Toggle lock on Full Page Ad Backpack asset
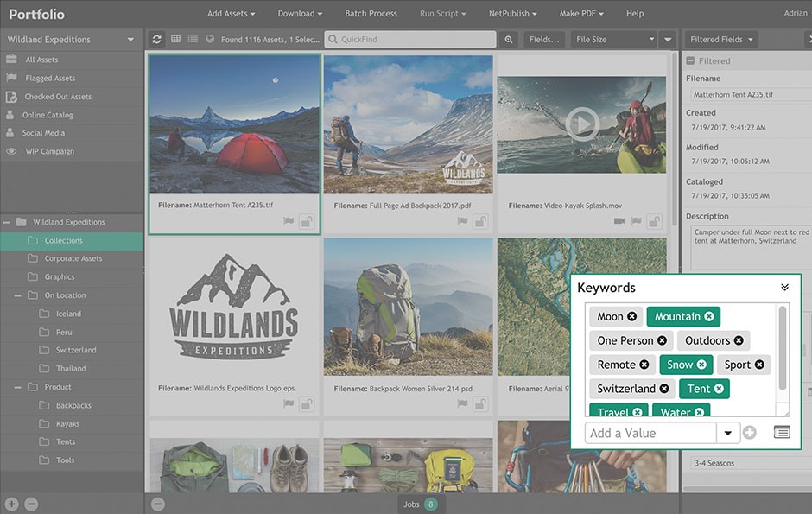The height and width of the screenshot is (514, 812). pos(479,221)
